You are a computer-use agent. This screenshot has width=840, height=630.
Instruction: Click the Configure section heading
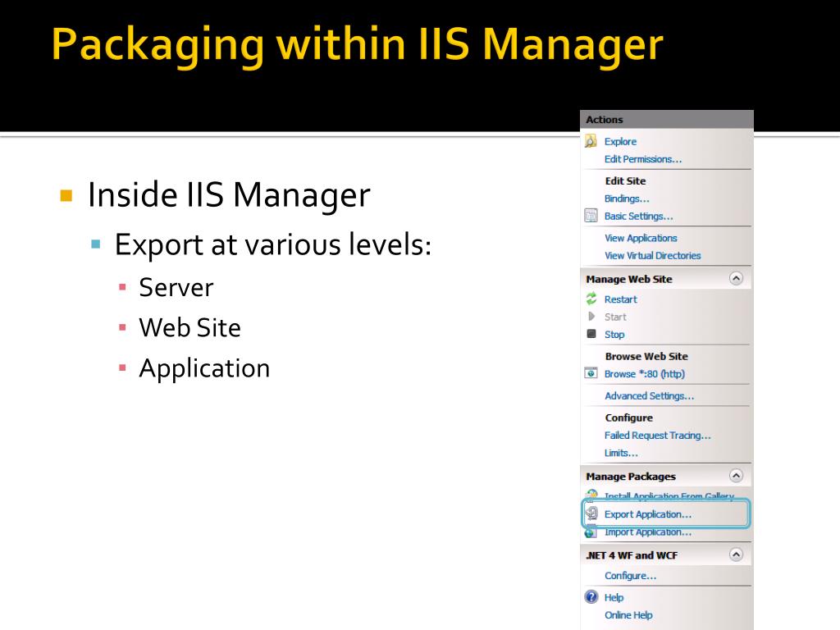coord(629,418)
